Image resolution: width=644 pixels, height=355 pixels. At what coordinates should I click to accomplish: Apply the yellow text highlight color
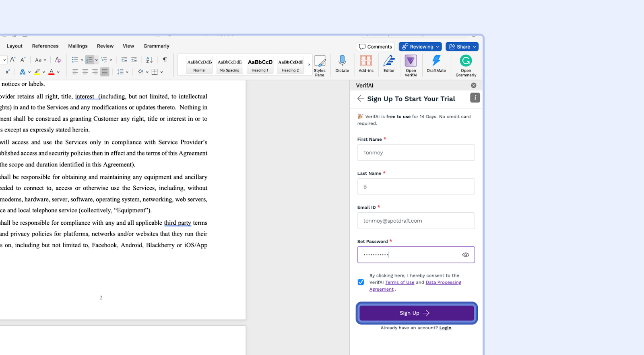click(x=37, y=72)
